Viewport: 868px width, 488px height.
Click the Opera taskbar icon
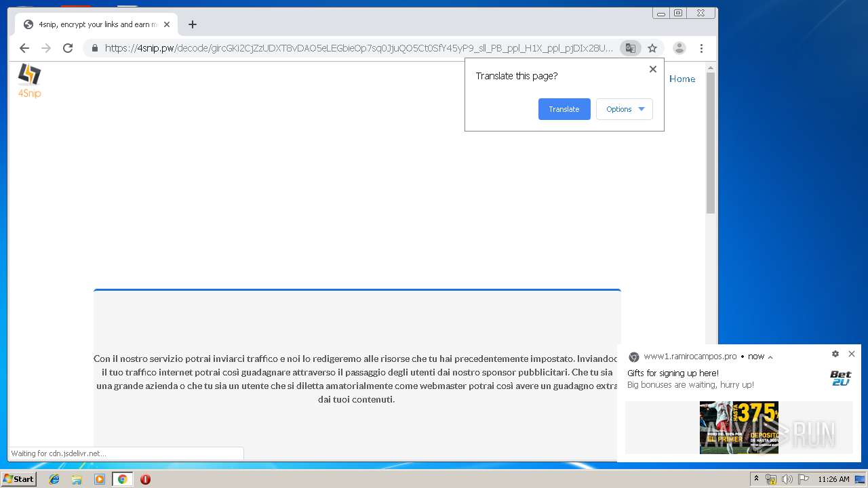coord(145,479)
